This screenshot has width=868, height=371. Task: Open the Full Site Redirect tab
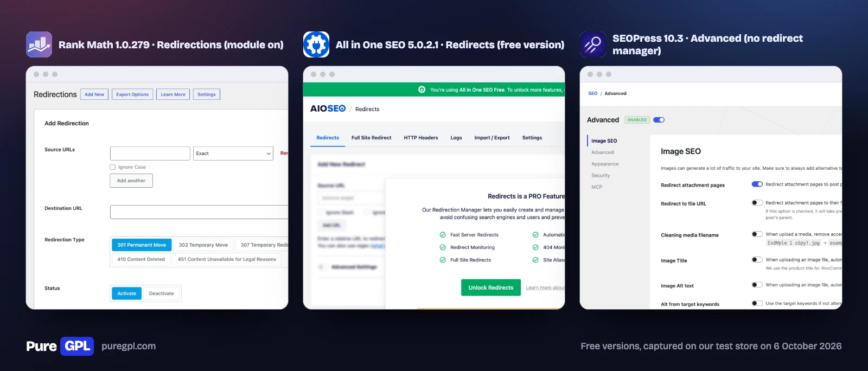(371, 138)
